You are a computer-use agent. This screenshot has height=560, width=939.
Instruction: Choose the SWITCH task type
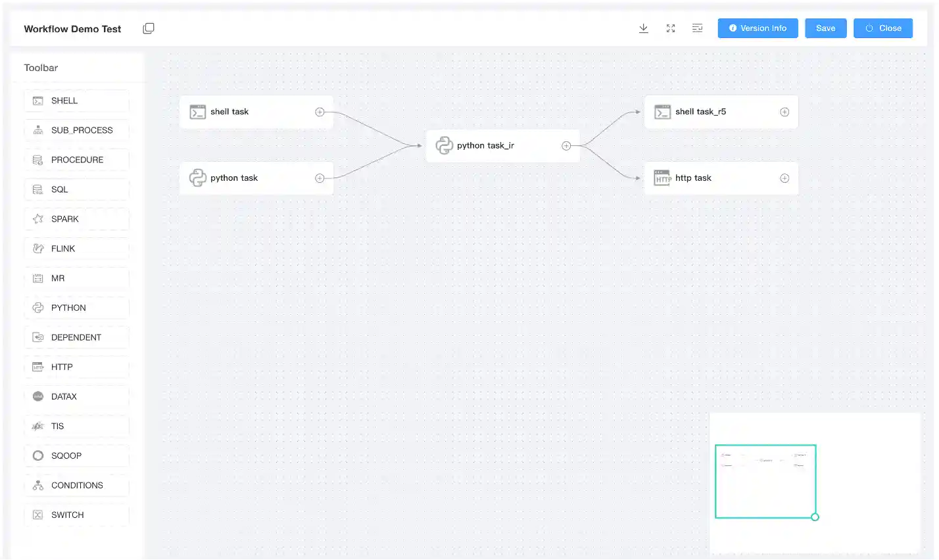(39, 515)
